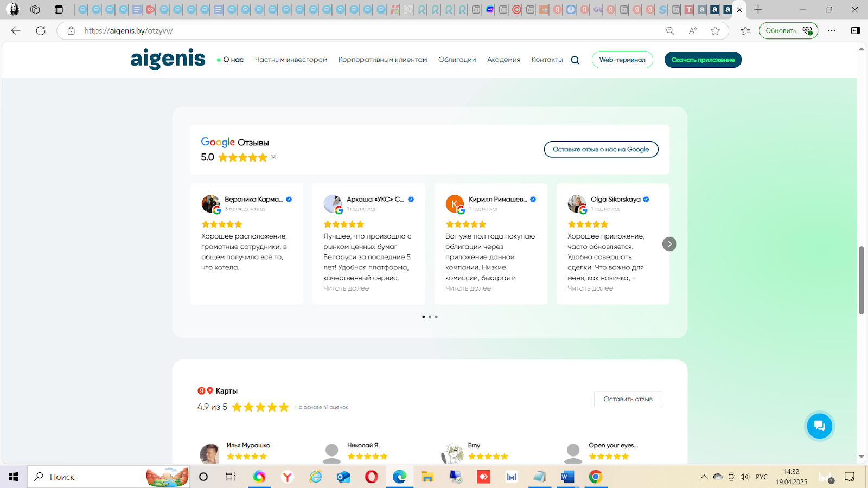The height and width of the screenshot is (488, 868).
Task: Click the Windows taskbar search box
Action: 108,477
